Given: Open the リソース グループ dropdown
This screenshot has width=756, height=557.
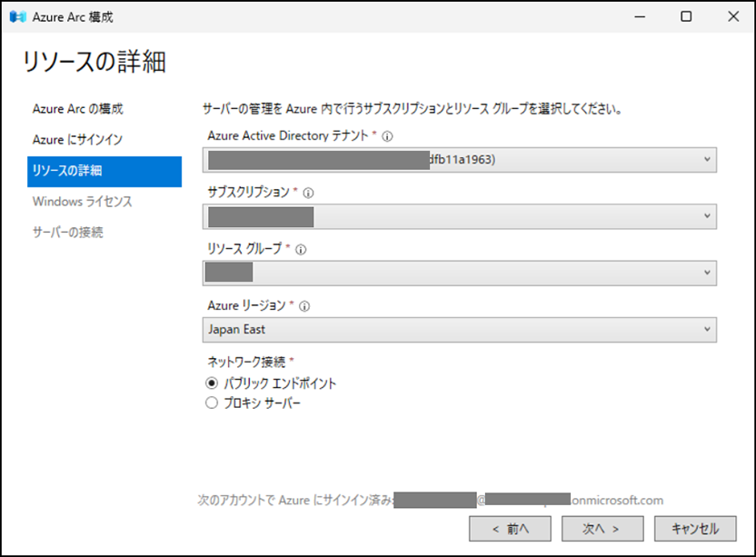Looking at the screenshot, I should pyautogui.click(x=460, y=273).
